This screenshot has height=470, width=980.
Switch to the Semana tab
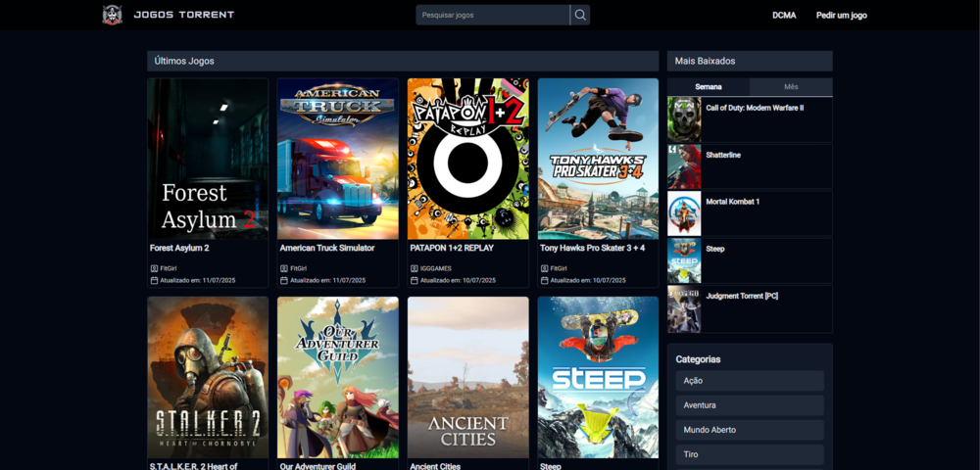pos(709,87)
